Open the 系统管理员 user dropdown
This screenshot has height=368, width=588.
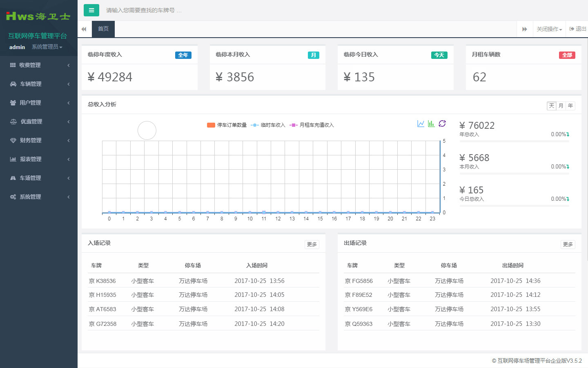pos(47,47)
